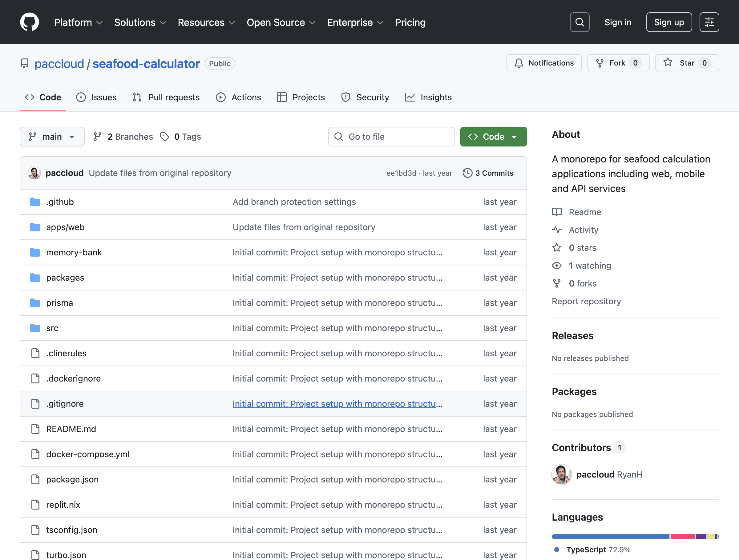Click the Sign up button
The height and width of the screenshot is (560, 739).
(669, 22)
